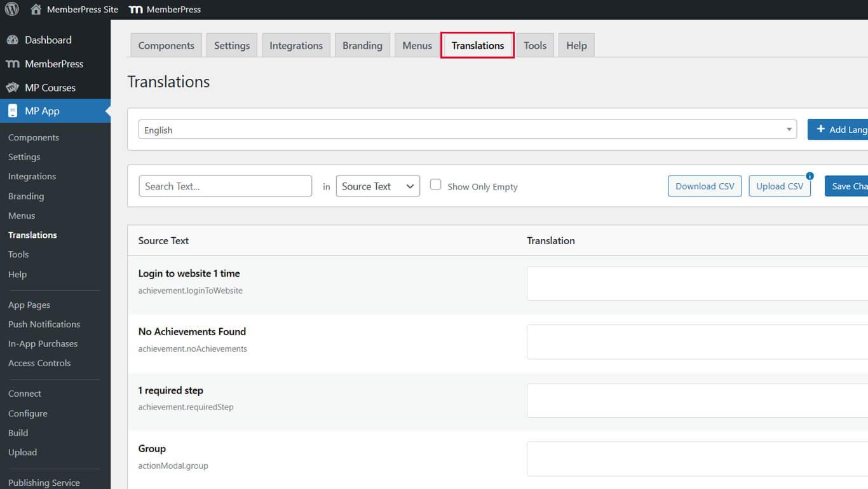Switch to the Branding tab

362,45
